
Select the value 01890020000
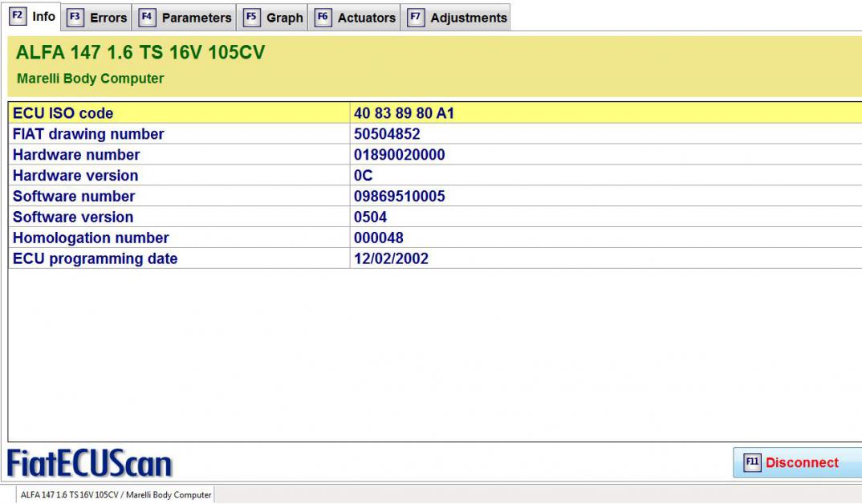pos(400,155)
